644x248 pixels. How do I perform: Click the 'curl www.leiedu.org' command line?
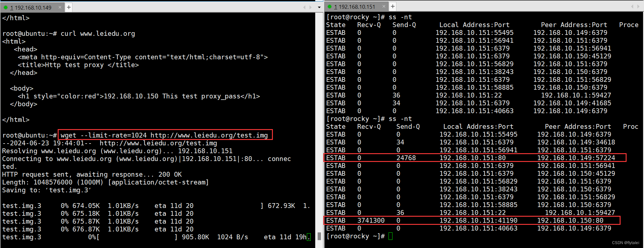(x=98, y=34)
